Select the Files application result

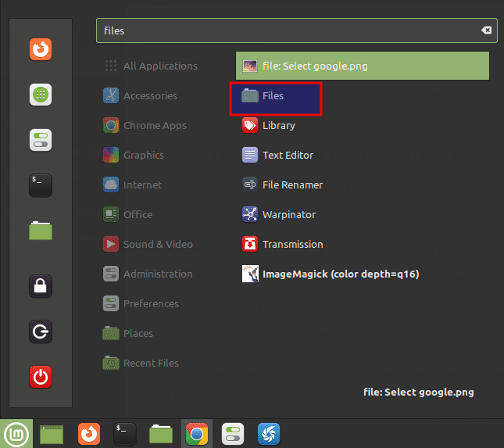pos(276,96)
